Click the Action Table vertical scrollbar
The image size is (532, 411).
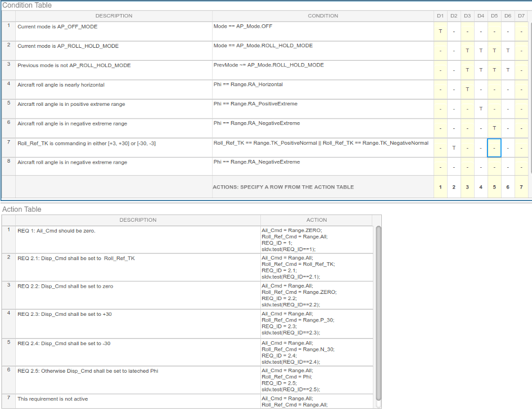coord(378,313)
